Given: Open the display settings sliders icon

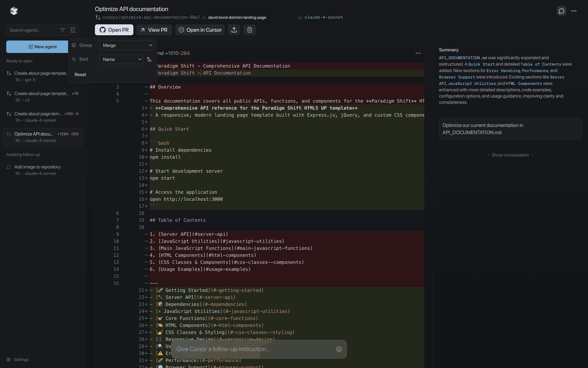Looking at the screenshot, I should pos(73,30).
